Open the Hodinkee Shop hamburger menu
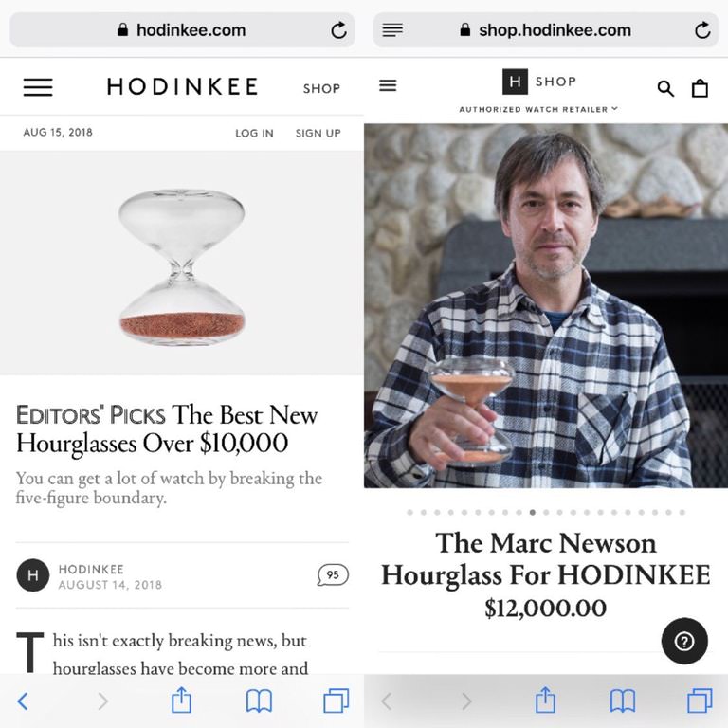728x728 pixels. click(x=388, y=85)
